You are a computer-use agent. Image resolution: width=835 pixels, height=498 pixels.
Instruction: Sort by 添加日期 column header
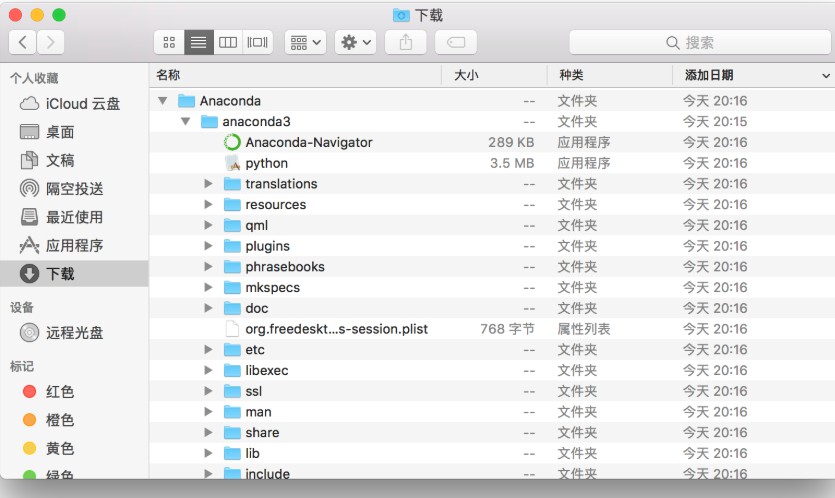(754, 75)
